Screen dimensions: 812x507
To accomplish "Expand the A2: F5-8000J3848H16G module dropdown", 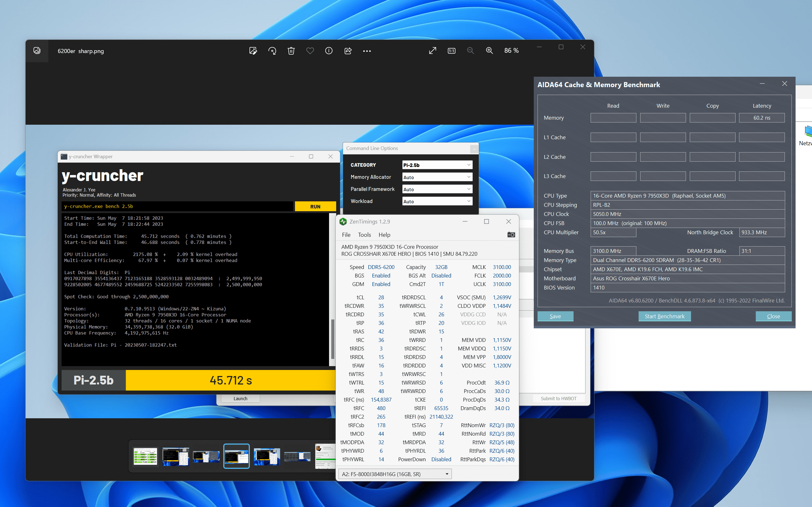I will tap(395, 474).
